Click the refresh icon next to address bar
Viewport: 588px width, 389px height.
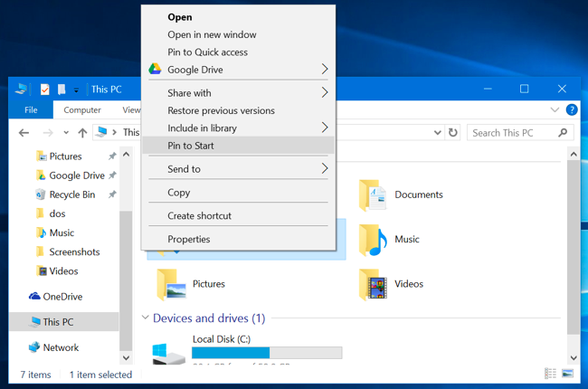(453, 132)
